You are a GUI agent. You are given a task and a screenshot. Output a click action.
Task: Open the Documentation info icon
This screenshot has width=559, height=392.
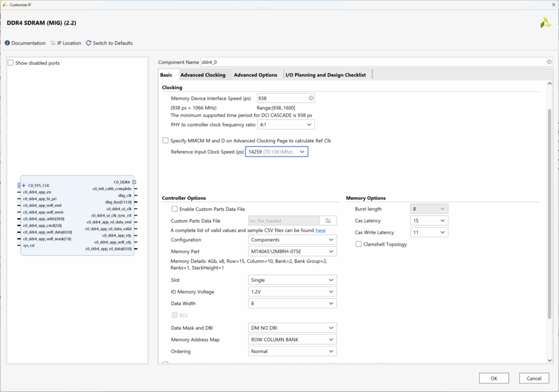point(8,43)
